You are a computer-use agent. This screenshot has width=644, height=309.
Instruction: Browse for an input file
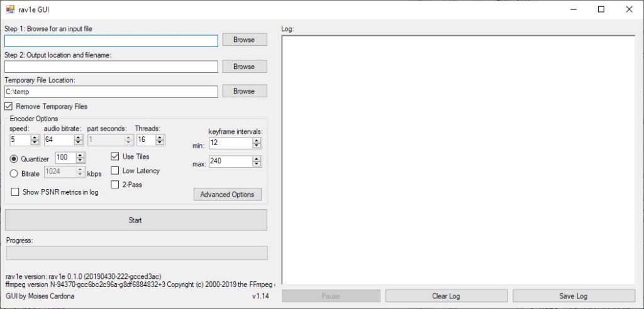point(245,40)
